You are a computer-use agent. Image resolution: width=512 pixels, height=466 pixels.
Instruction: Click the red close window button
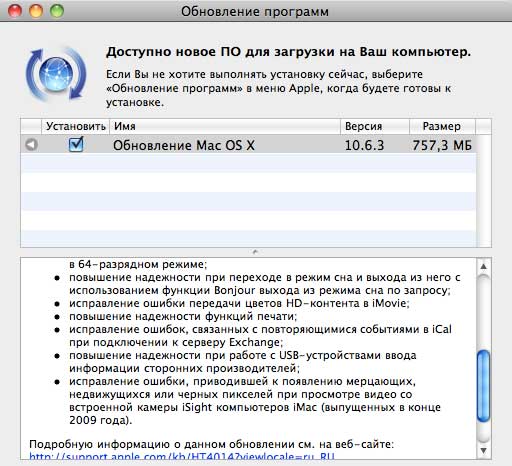tap(15, 11)
